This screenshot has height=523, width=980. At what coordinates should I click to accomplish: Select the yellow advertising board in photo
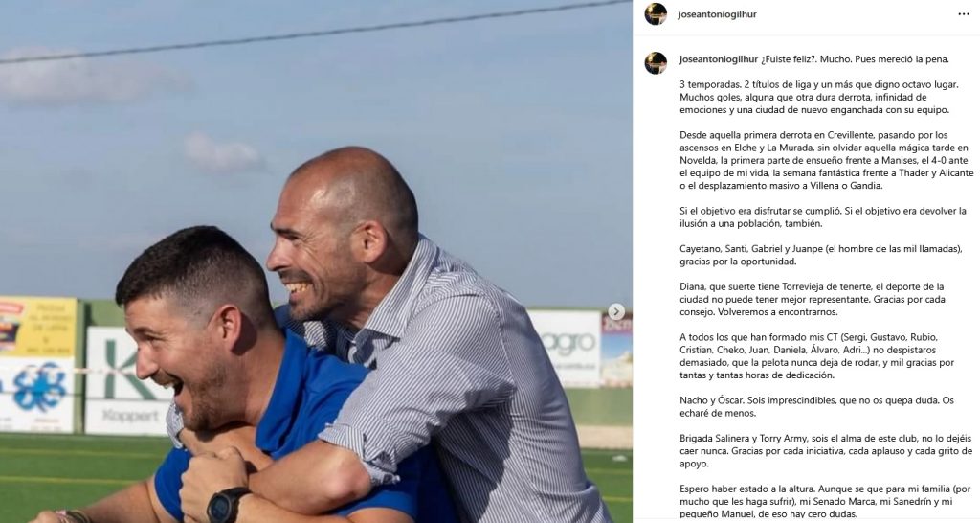(38, 328)
